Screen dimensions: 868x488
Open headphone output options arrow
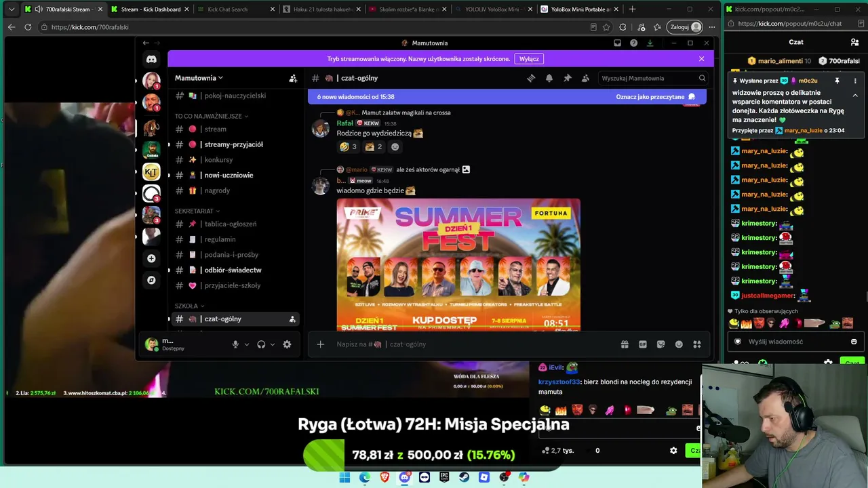pos(273,344)
